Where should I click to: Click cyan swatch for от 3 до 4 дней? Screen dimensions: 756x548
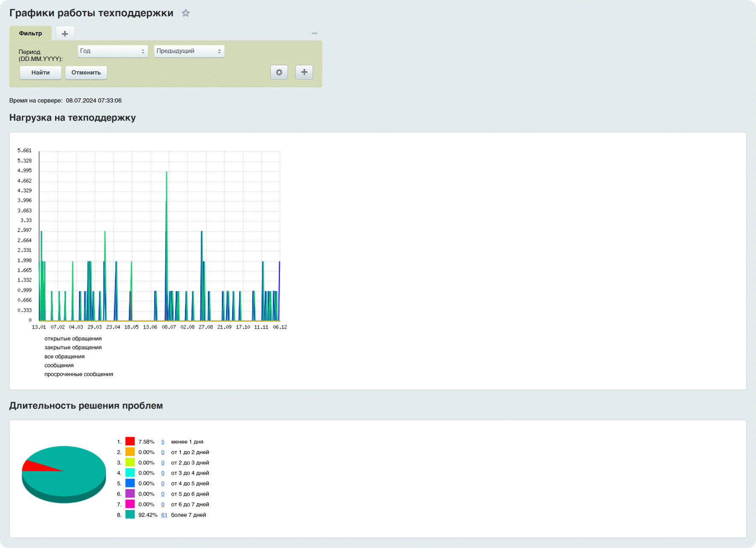pos(130,472)
